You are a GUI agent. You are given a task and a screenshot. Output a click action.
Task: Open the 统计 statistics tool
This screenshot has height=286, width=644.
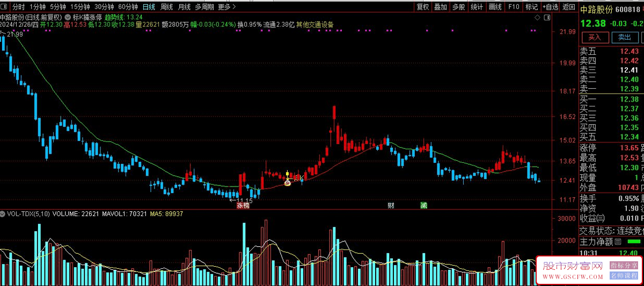click(477, 7)
